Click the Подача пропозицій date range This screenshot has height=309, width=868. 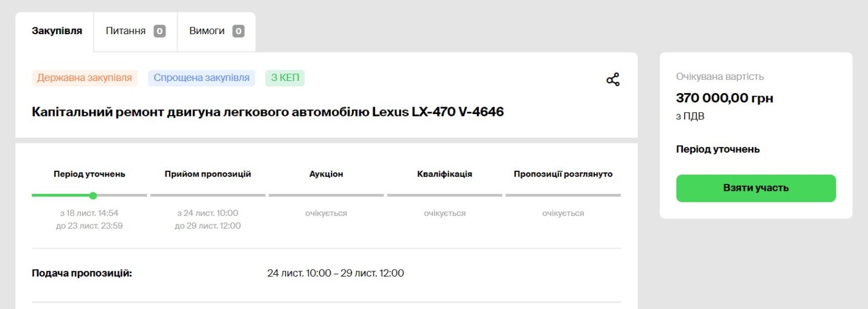[336, 273]
